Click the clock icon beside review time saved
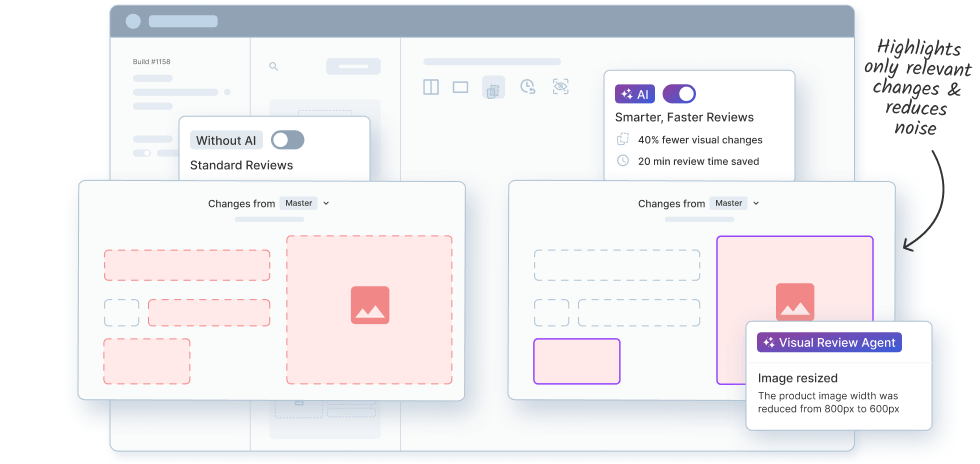This screenshot has height=464, width=980. coord(622,161)
